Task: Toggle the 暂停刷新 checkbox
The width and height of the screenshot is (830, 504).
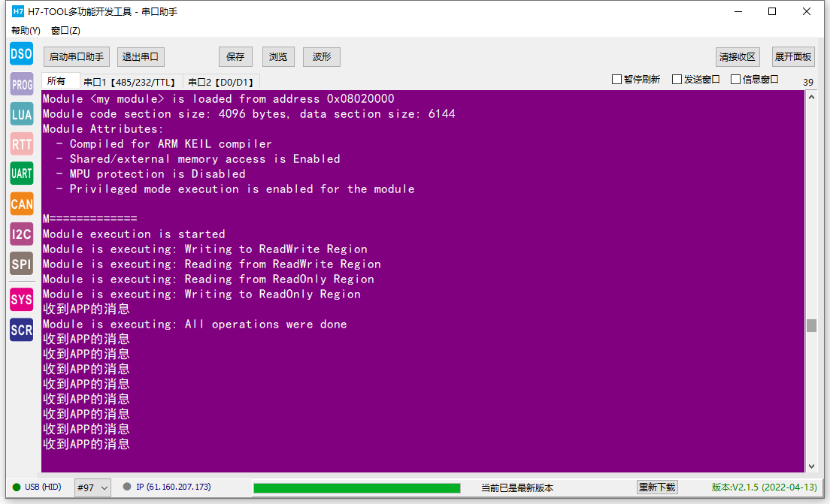Action: [616, 80]
